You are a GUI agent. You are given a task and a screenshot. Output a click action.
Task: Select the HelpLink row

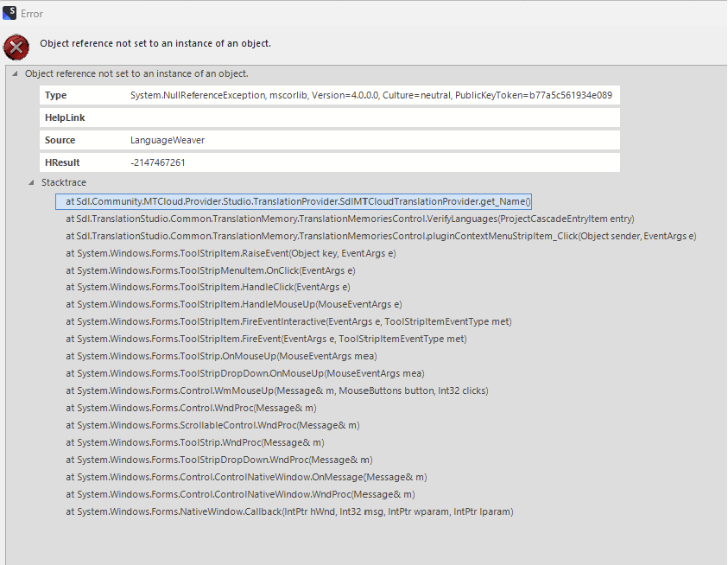(330, 117)
